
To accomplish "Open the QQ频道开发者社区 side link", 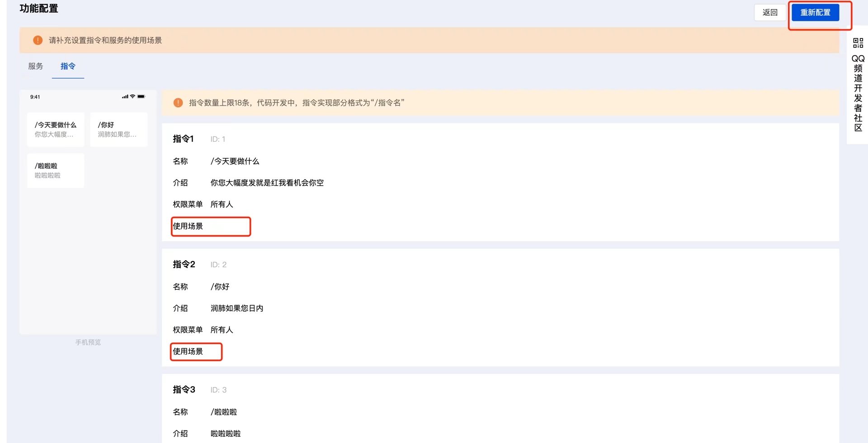I will pyautogui.click(x=858, y=93).
